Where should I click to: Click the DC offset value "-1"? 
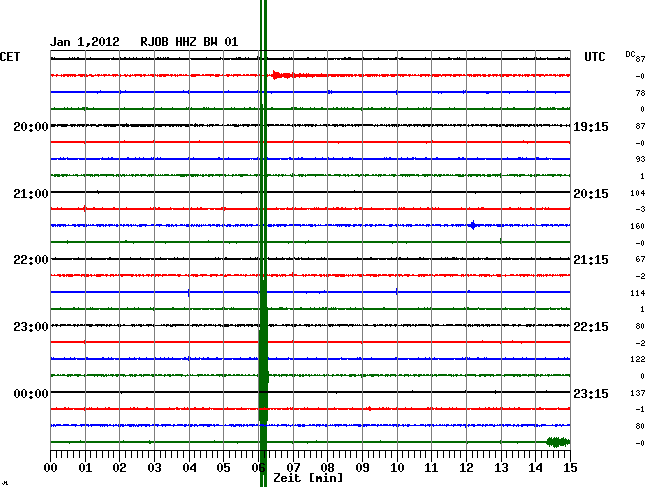[640, 409]
